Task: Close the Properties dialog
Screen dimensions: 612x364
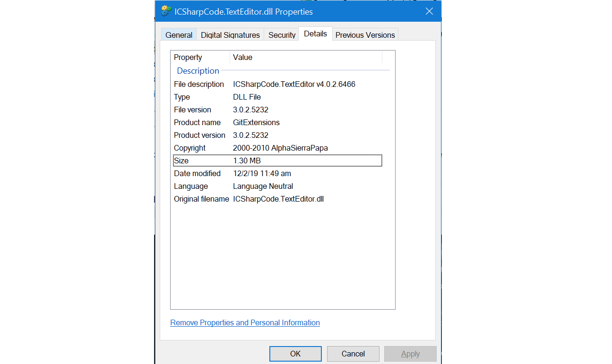Action: click(x=429, y=11)
